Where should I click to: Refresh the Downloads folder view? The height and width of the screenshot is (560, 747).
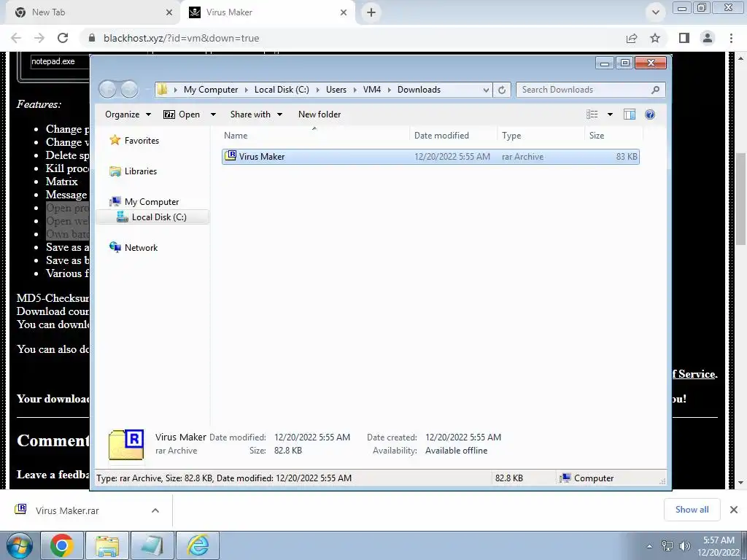(502, 90)
